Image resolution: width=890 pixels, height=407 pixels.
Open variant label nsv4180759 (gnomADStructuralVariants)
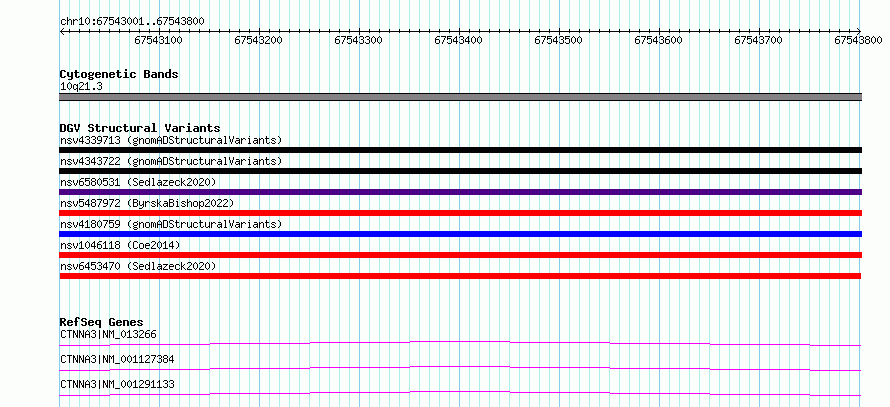(x=171, y=224)
